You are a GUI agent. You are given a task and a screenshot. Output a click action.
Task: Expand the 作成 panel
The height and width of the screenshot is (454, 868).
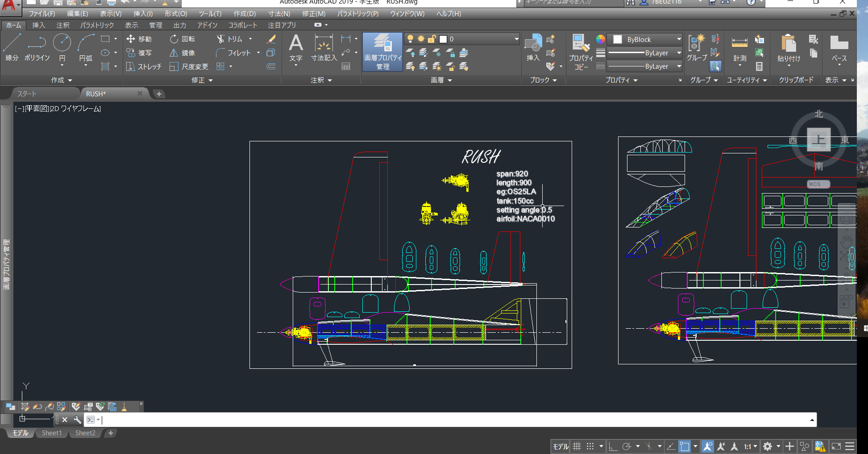62,80
